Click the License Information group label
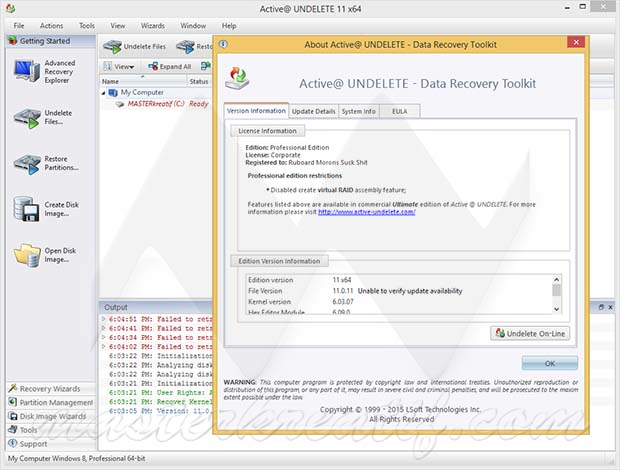620x470 pixels. pyautogui.click(x=267, y=131)
